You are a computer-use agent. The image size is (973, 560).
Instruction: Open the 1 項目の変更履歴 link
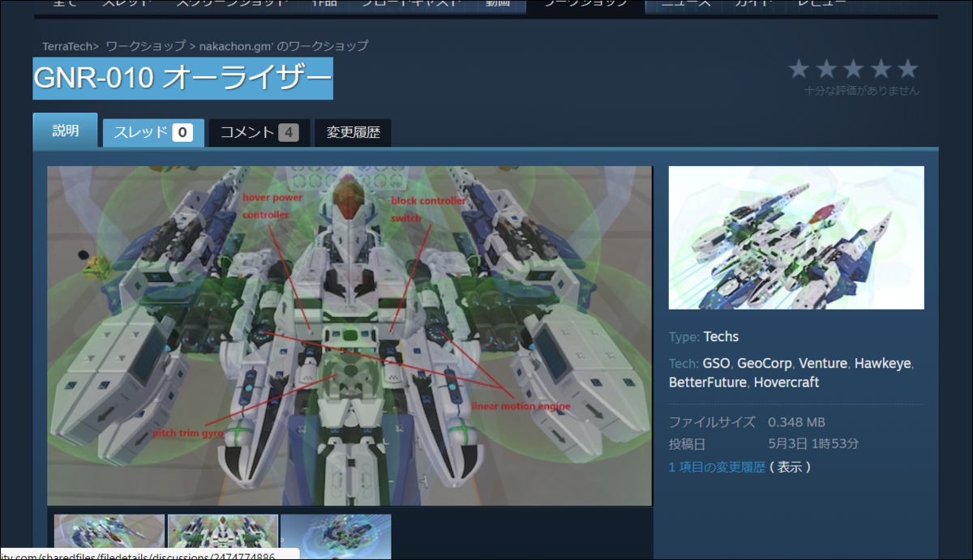click(x=717, y=467)
